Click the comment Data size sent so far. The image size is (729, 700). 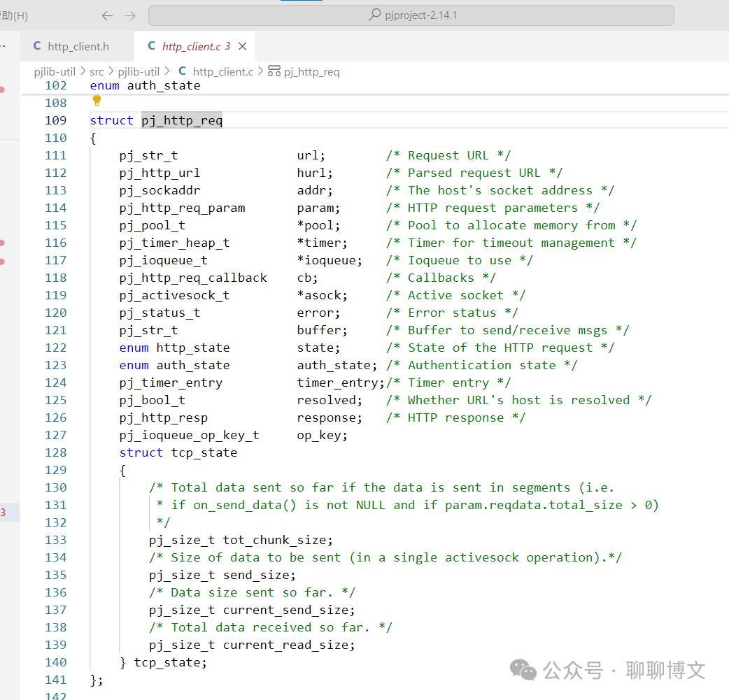pyautogui.click(x=252, y=592)
